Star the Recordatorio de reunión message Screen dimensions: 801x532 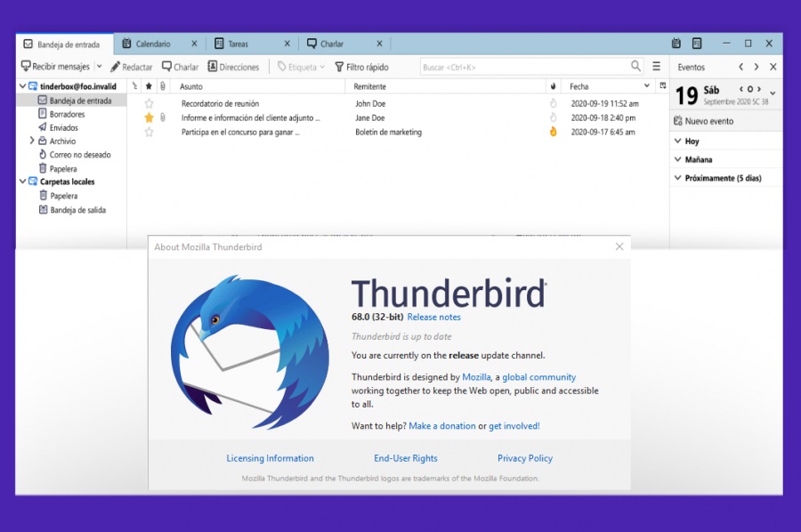(x=149, y=104)
